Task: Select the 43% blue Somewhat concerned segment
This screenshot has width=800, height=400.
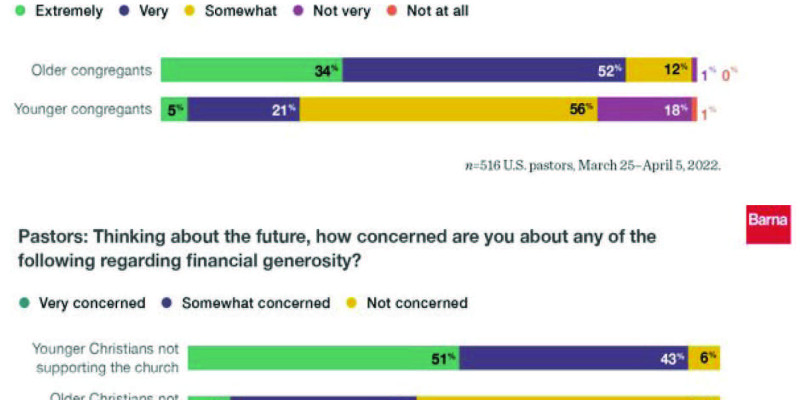Action: (x=574, y=358)
